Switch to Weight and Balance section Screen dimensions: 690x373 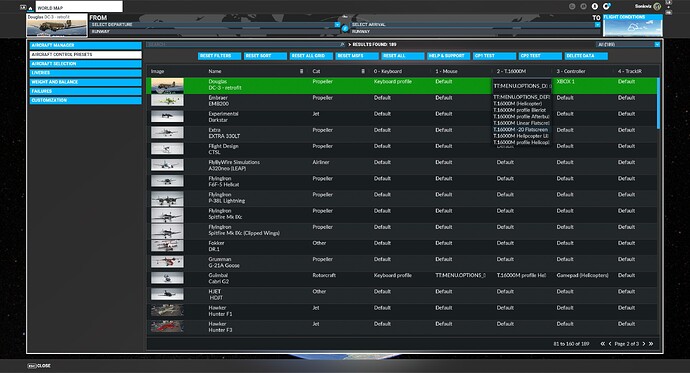[x=86, y=82]
